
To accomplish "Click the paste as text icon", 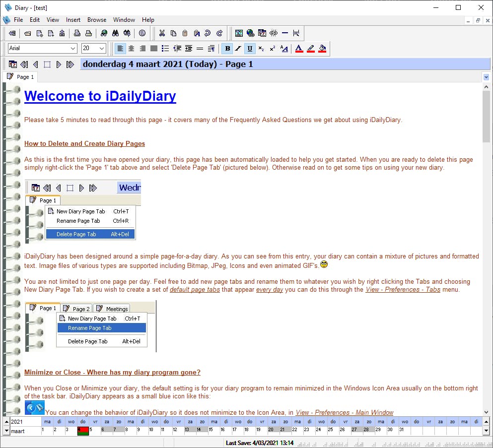I will [197, 33].
